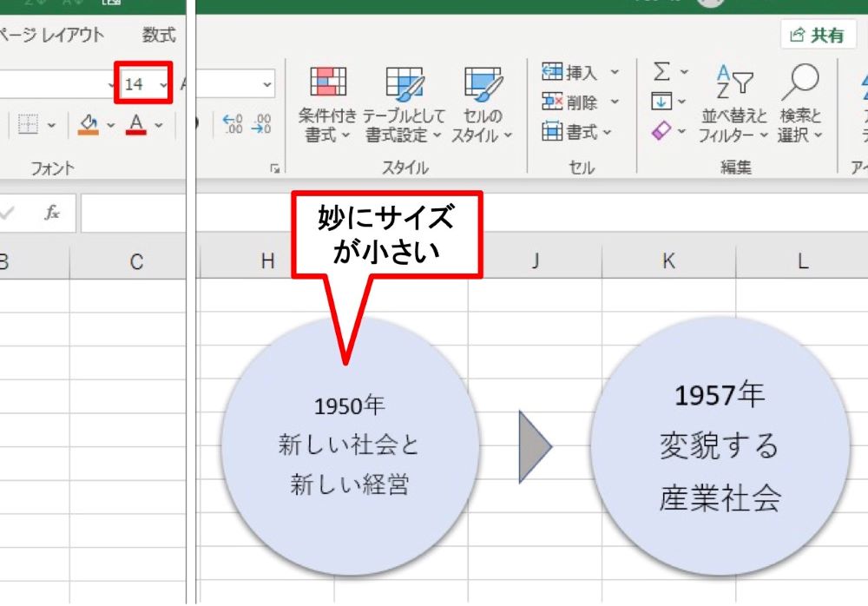
Task: Click the red font color swatch
Action: tap(137, 133)
